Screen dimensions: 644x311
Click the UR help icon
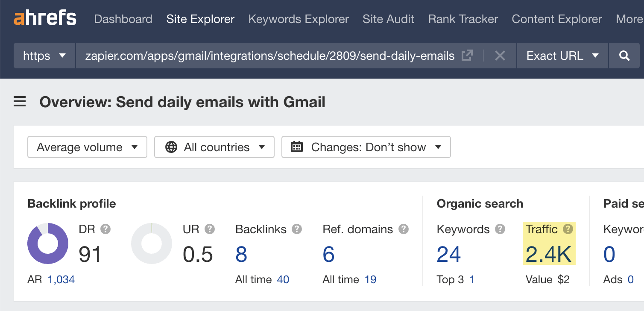(210, 229)
